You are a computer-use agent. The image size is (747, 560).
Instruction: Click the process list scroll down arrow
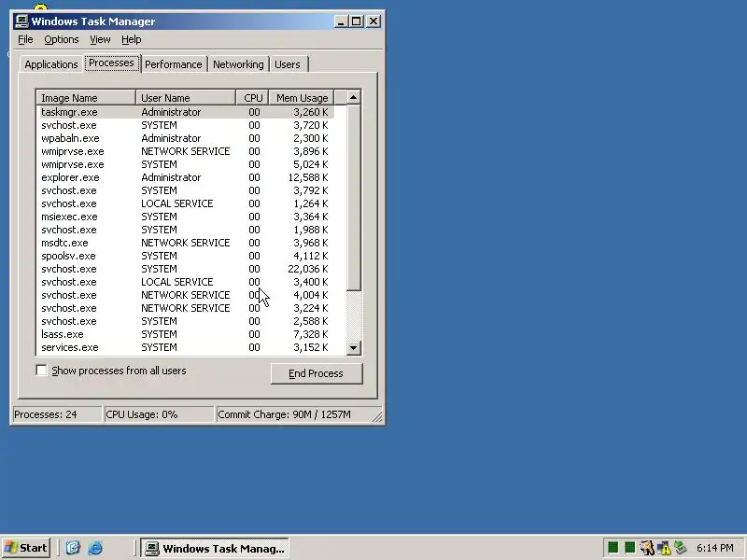353,347
